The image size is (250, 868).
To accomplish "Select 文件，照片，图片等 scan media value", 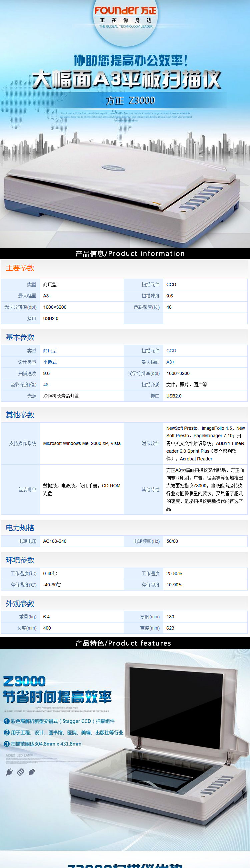I will pyautogui.click(x=187, y=385).
